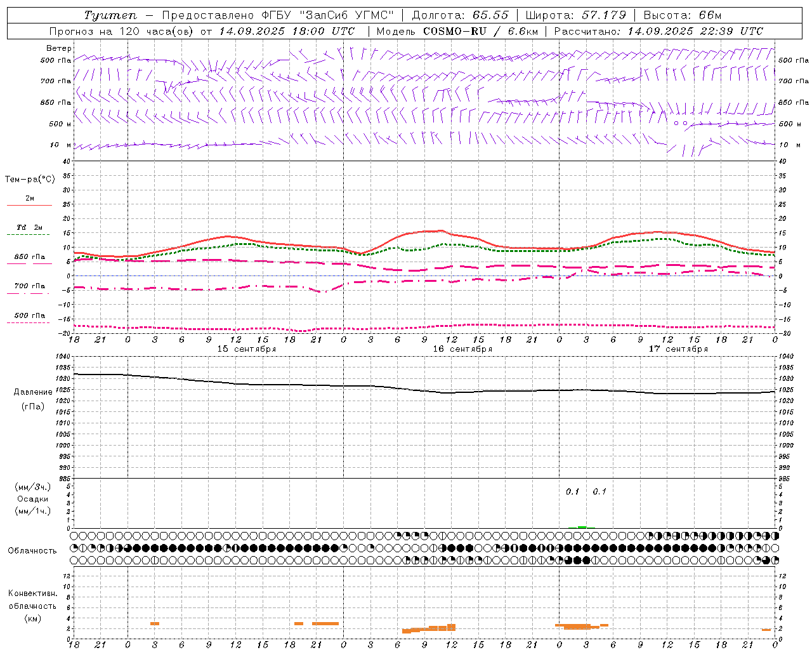Click the "Рассчитано: 14.09.2025 22:39 UTC" text

point(658,31)
